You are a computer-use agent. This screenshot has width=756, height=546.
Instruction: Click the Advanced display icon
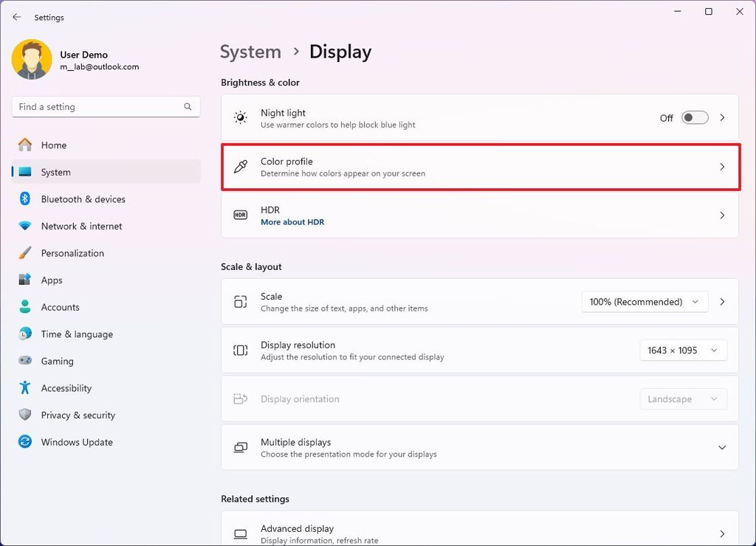pyautogui.click(x=239, y=533)
